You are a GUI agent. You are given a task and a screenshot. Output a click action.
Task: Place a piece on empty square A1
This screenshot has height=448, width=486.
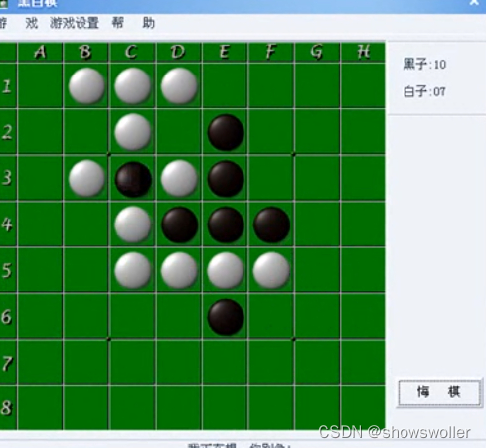tap(40, 85)
